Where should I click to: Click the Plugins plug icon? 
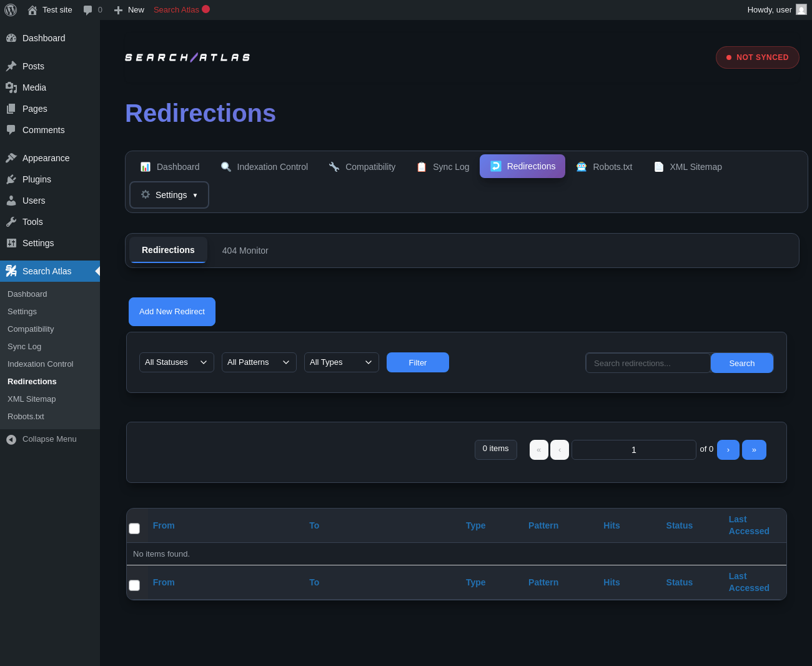coord(11,179)
